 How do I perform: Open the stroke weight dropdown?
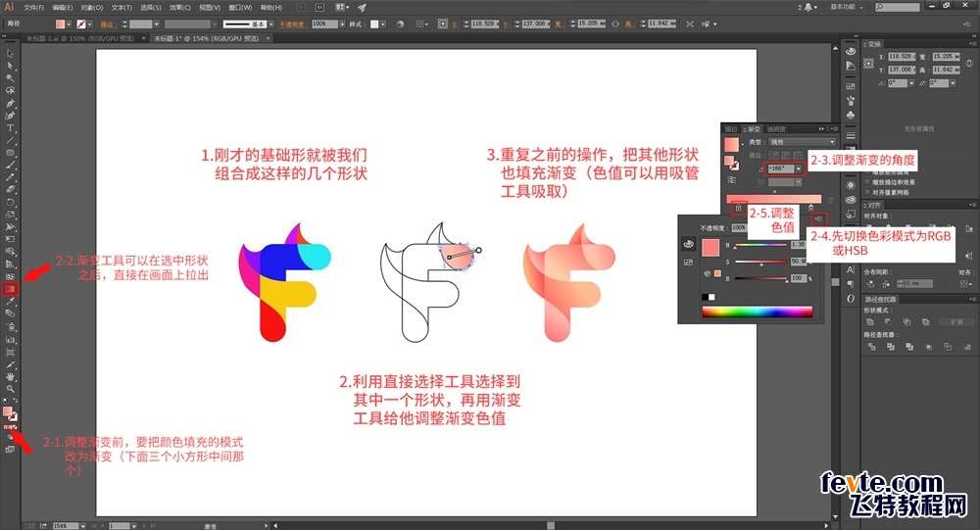pos(156,24)
